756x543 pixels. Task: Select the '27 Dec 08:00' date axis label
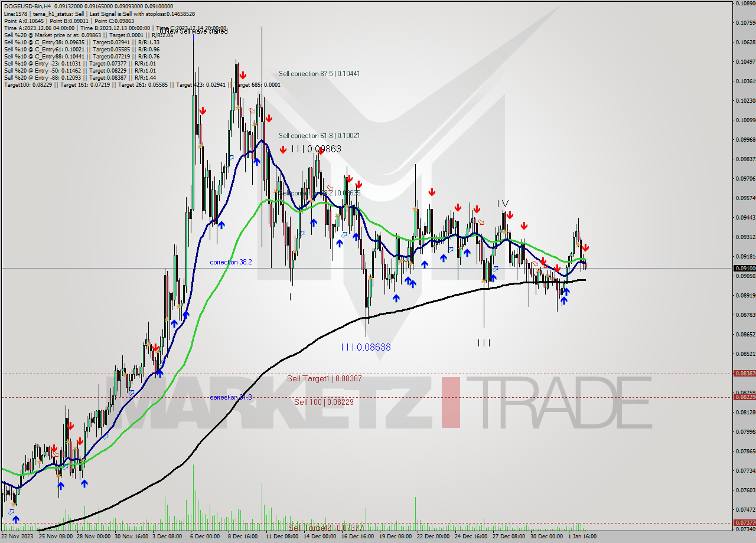pos(509,537)
